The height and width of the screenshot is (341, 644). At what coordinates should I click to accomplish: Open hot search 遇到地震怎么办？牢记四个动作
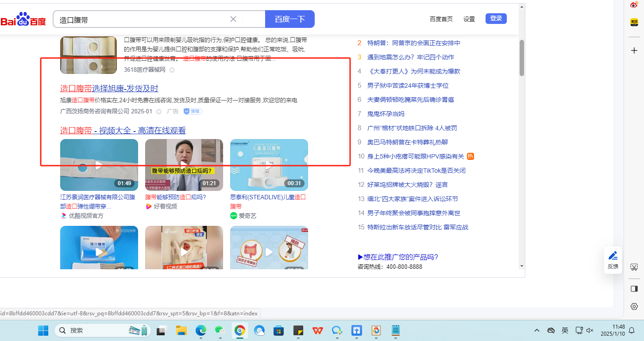pos(411,57)
